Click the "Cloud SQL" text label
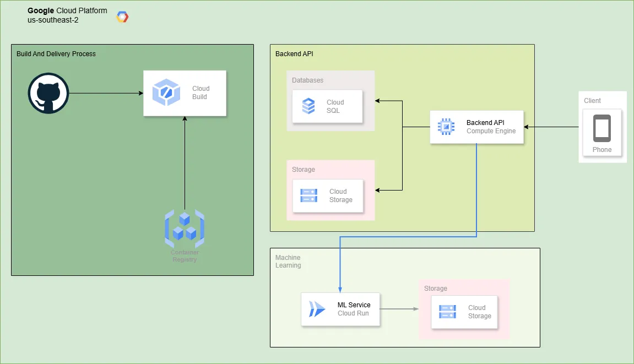Viewport: 634px width, 364px height. click(335, 106)
